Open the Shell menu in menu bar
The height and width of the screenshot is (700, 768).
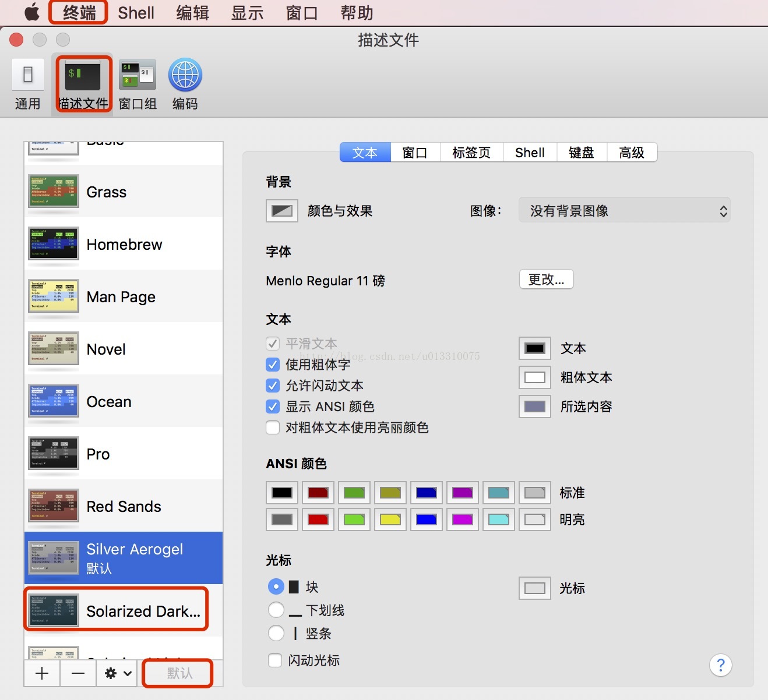click(136, 12)
